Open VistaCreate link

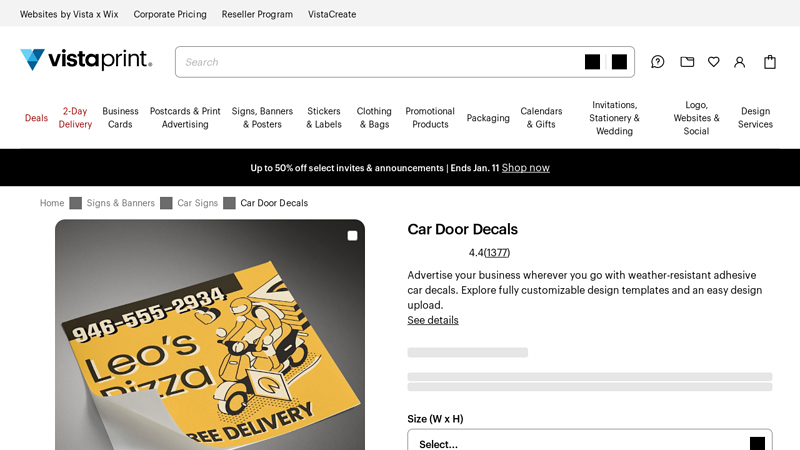(x=332, y=14)
